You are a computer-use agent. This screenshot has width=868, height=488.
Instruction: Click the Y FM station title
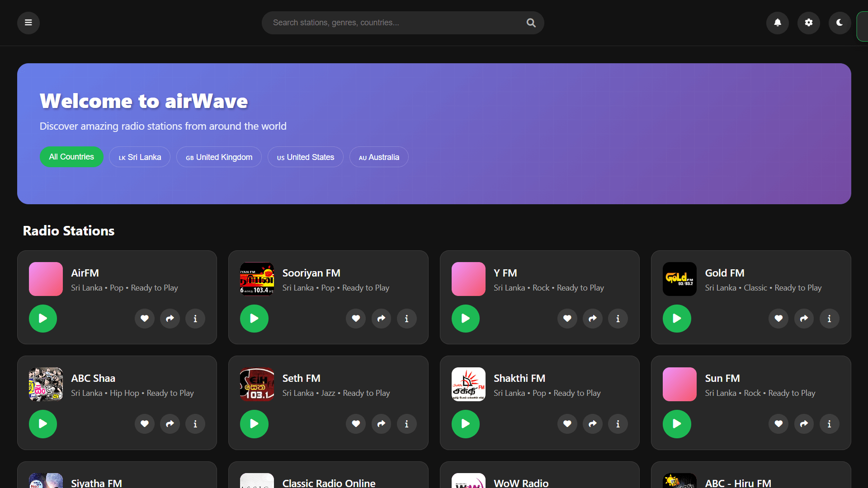tap(505, 273)
